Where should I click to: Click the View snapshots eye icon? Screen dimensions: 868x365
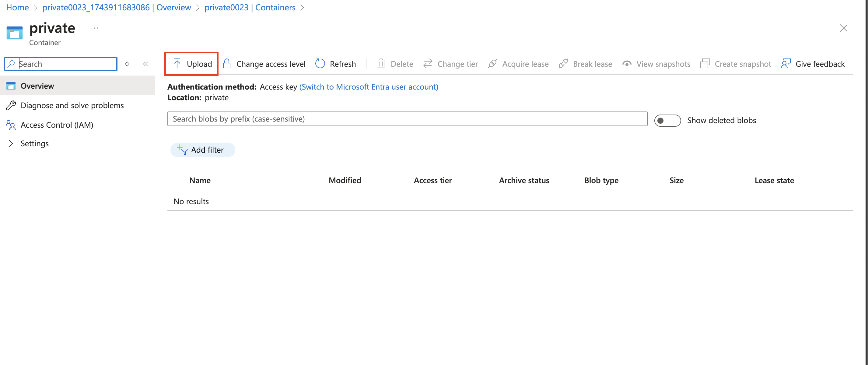626,64
